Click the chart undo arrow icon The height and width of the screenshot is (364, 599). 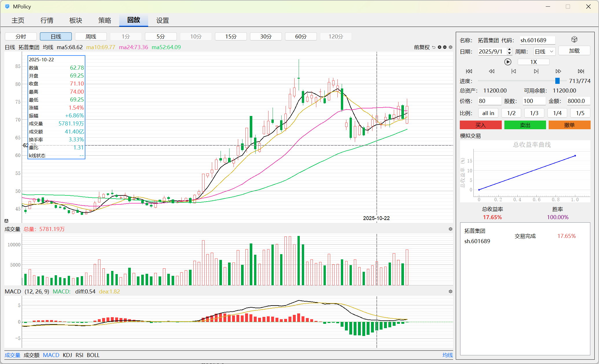tap(433, 47)
